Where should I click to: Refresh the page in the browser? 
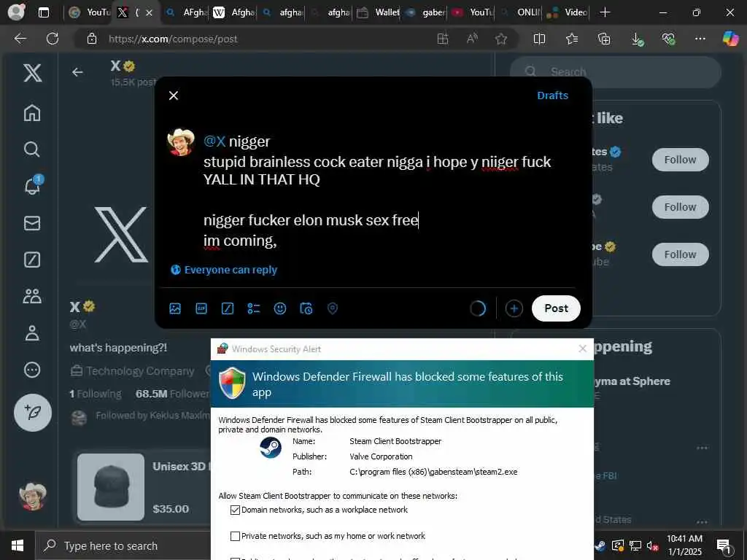coord(53,39)
